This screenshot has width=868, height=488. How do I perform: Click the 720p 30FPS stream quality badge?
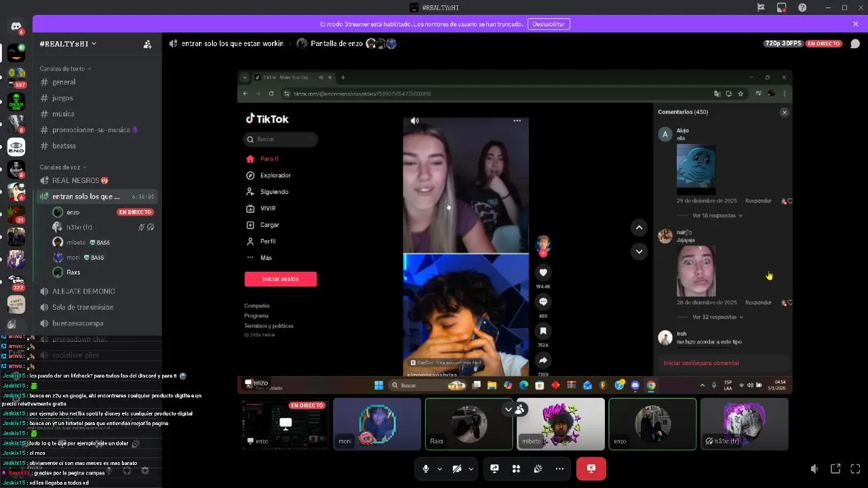783,43
